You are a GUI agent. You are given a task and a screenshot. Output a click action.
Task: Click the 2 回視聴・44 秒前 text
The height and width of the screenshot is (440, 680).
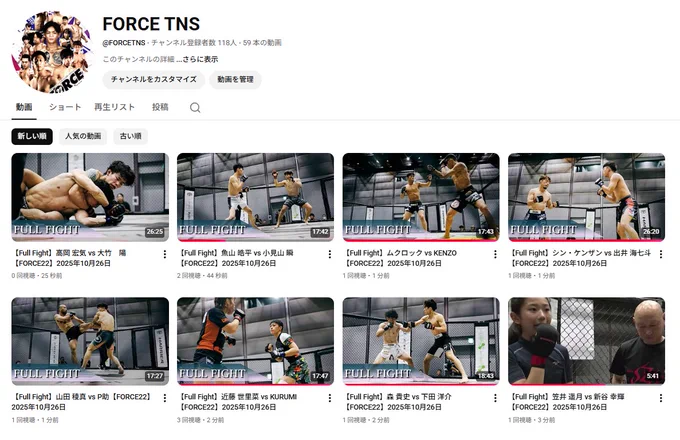click(202, 276)
